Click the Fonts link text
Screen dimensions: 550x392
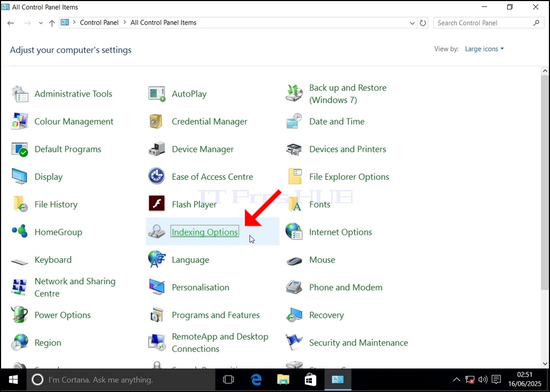[319, 204]
